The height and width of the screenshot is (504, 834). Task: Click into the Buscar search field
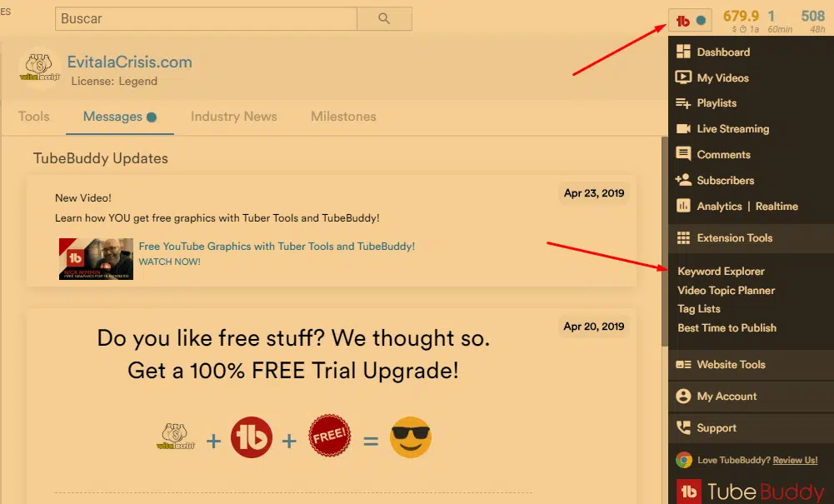(x=206, y=18)
